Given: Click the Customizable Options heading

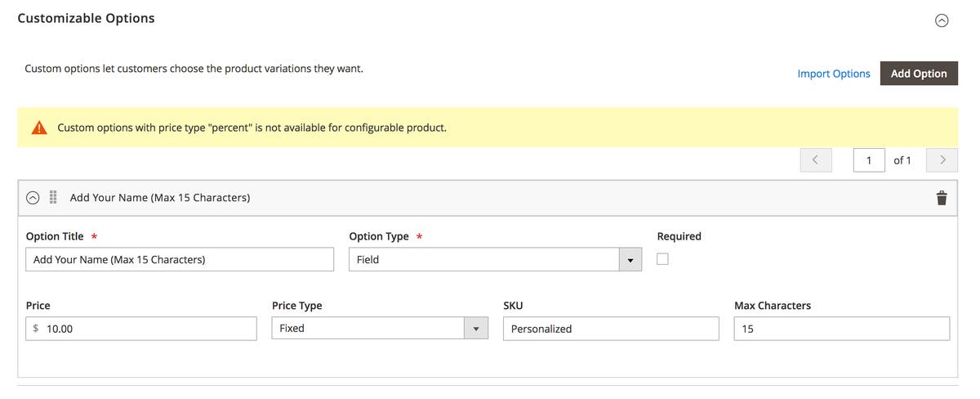Looking at the screenshot, I should click(x=86, y=18).
